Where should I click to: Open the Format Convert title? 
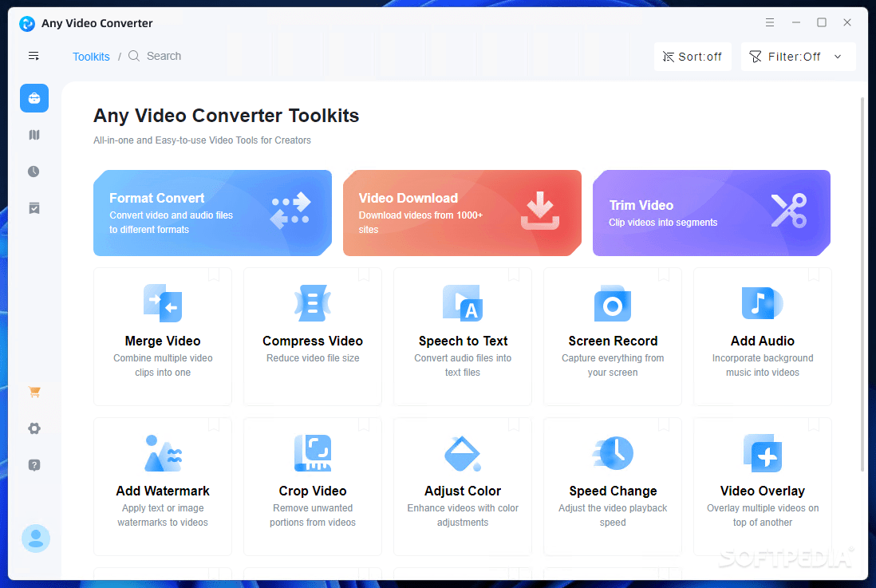click(x=157, y=198)
